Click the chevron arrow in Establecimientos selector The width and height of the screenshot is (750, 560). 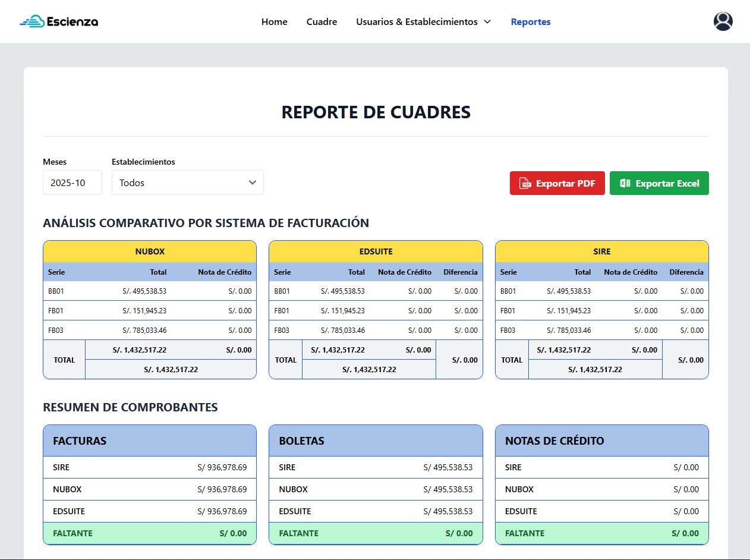point(253,183)
